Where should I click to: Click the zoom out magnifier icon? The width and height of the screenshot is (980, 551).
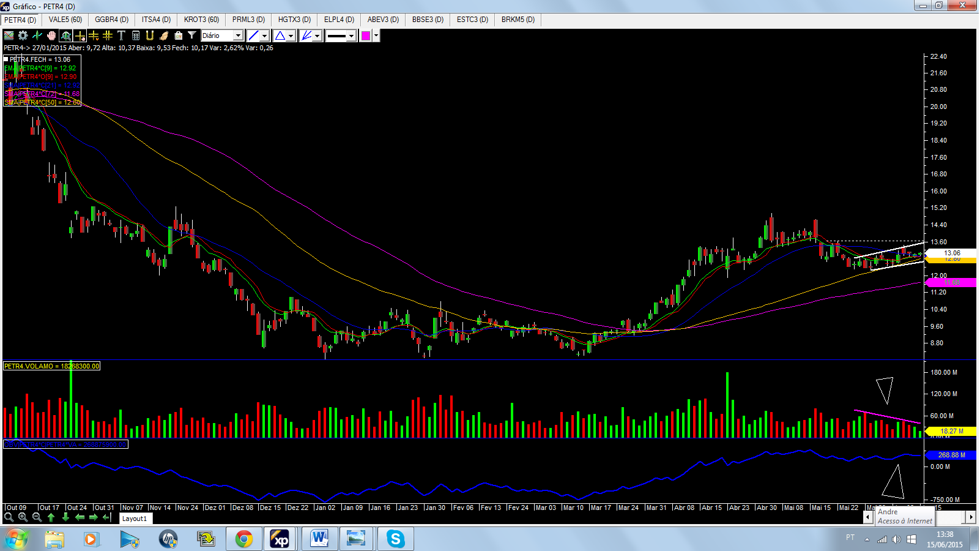click(x=37, y=517)
